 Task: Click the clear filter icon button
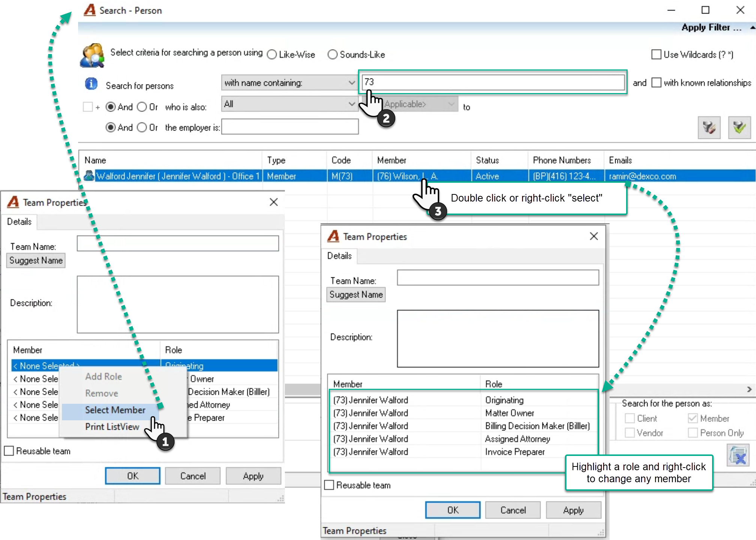709,128
